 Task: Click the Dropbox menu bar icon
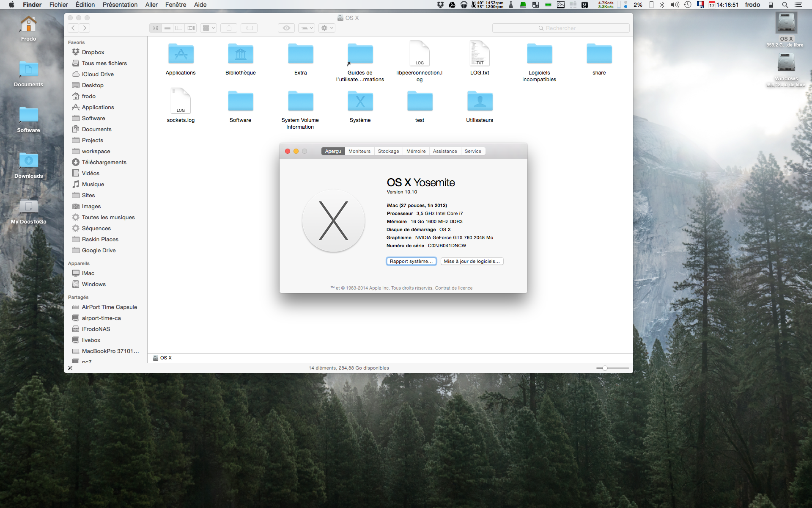pos(440,5)
